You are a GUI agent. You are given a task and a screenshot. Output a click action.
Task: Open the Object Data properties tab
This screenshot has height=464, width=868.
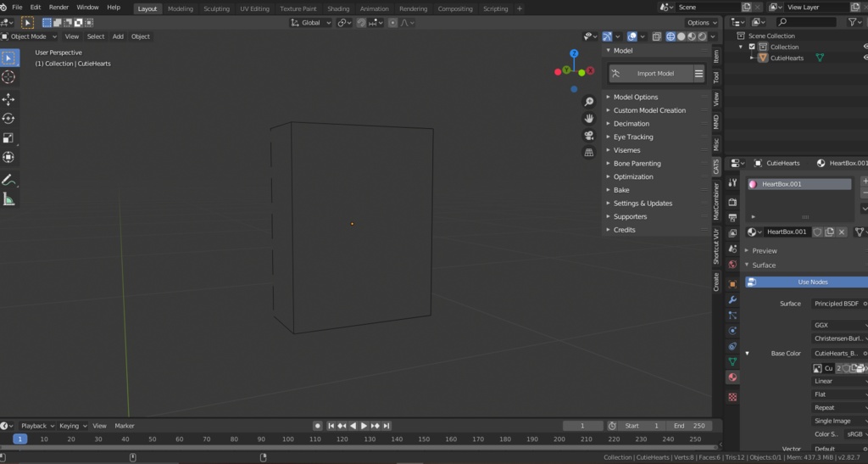coord(732,361)
